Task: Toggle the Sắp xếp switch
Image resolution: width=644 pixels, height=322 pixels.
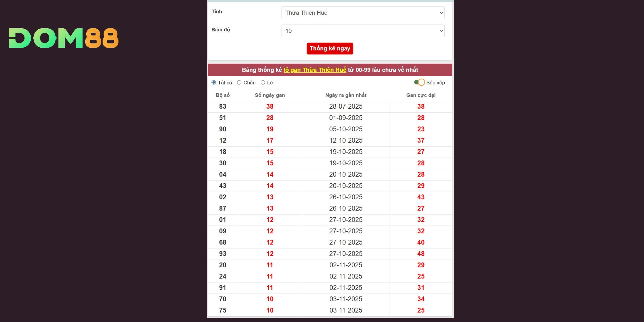Action: tap(419, 82)
